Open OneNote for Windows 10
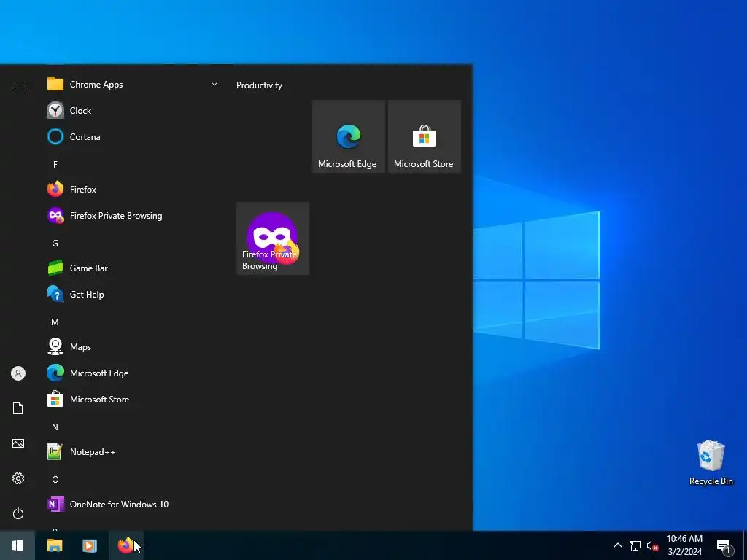Image resolution: width=747 pixels, height=560 pixels. coord(132,505)
